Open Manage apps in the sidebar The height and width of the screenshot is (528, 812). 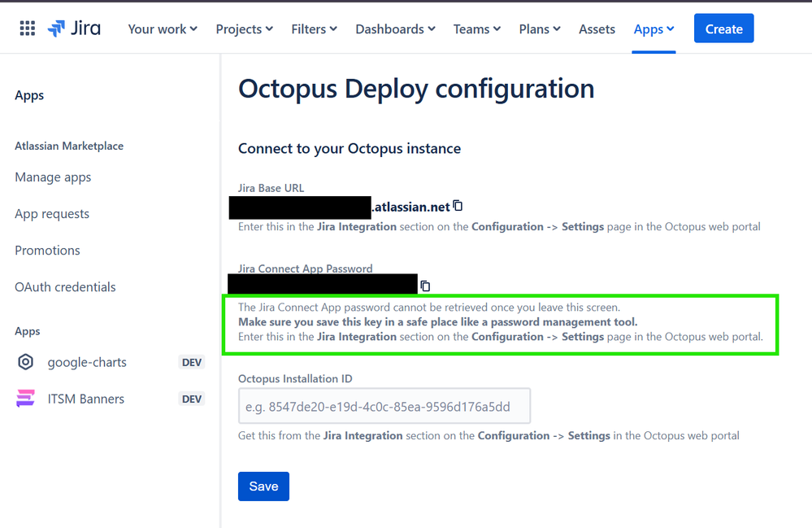[x=53, y=177]
